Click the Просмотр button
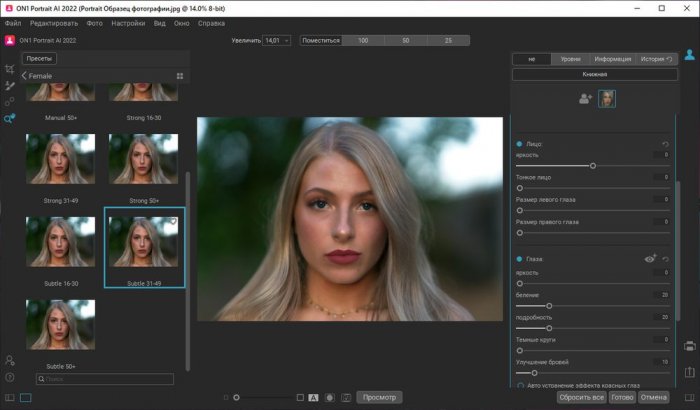The height and width of the screenshot is (410, 700). (x=380, y=397)
